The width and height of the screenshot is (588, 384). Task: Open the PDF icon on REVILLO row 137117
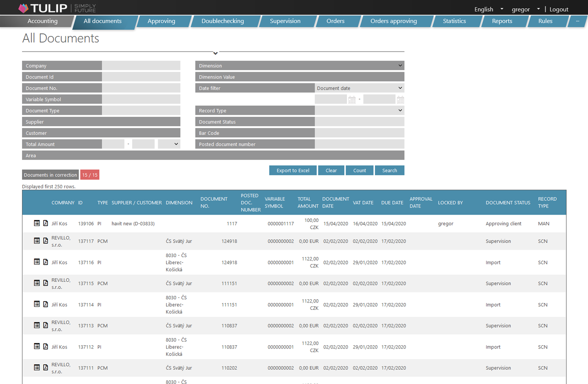tap(45, 241)
